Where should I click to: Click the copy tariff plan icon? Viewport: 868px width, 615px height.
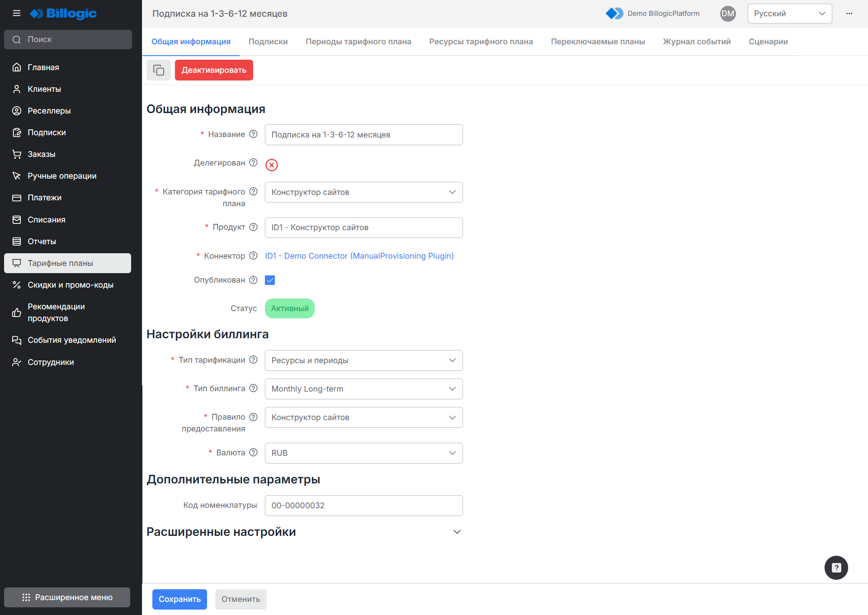tap(159, 70)
